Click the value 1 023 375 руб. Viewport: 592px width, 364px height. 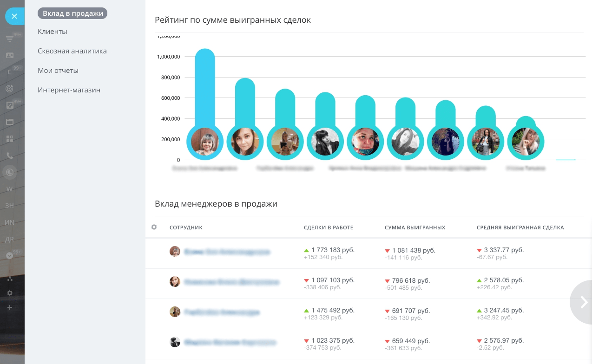coord(333,340)
